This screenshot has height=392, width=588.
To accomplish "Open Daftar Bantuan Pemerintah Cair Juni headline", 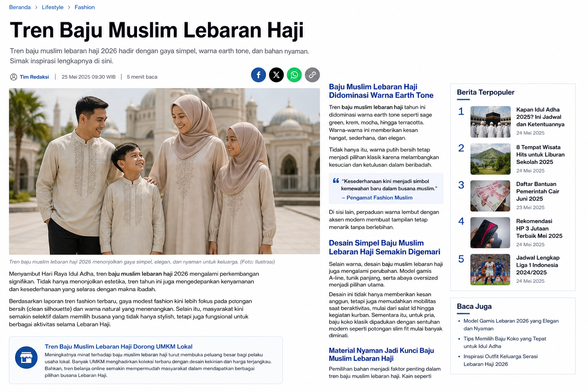I will pyautogui.click(x=538, y=191).
